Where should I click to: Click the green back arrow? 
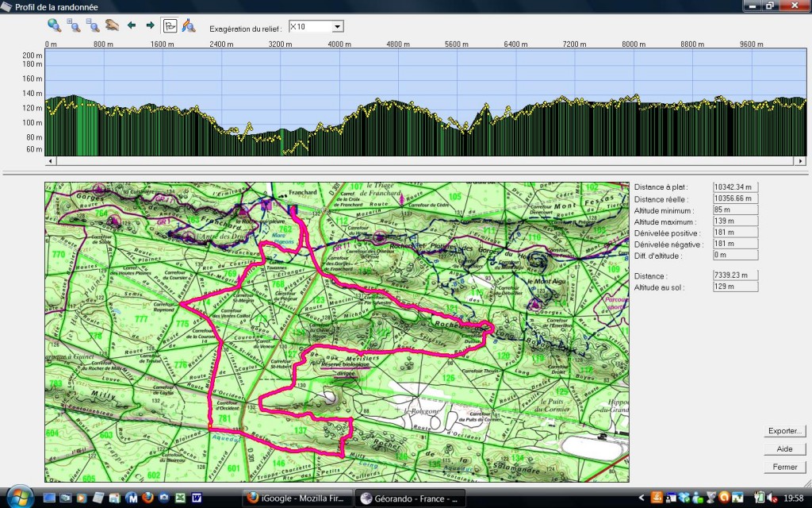(132, 26)
